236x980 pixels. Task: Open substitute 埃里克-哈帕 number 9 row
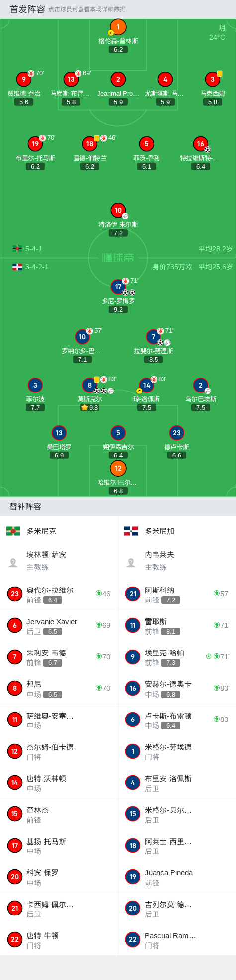(177, 657)
